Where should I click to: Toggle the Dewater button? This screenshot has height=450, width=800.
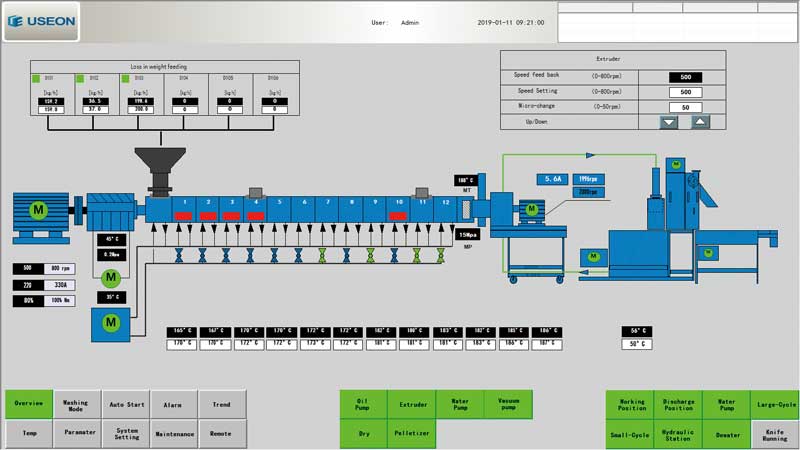pos(727,435)
